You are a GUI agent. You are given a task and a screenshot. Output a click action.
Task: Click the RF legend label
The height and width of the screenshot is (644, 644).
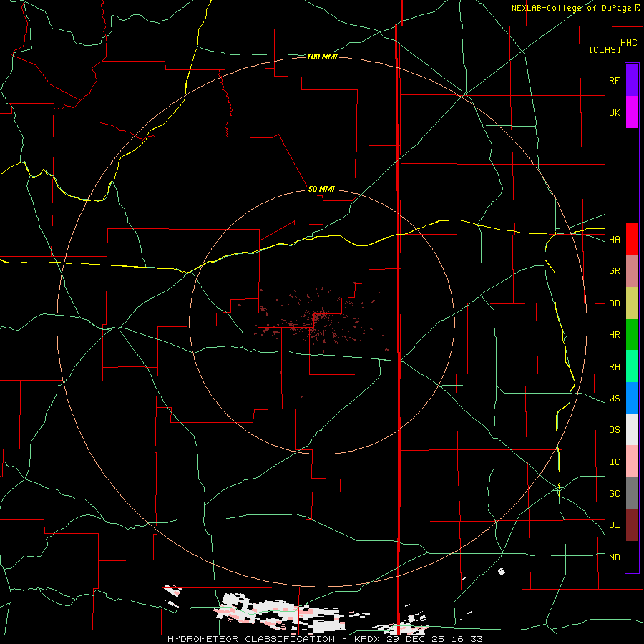point(614,80)
